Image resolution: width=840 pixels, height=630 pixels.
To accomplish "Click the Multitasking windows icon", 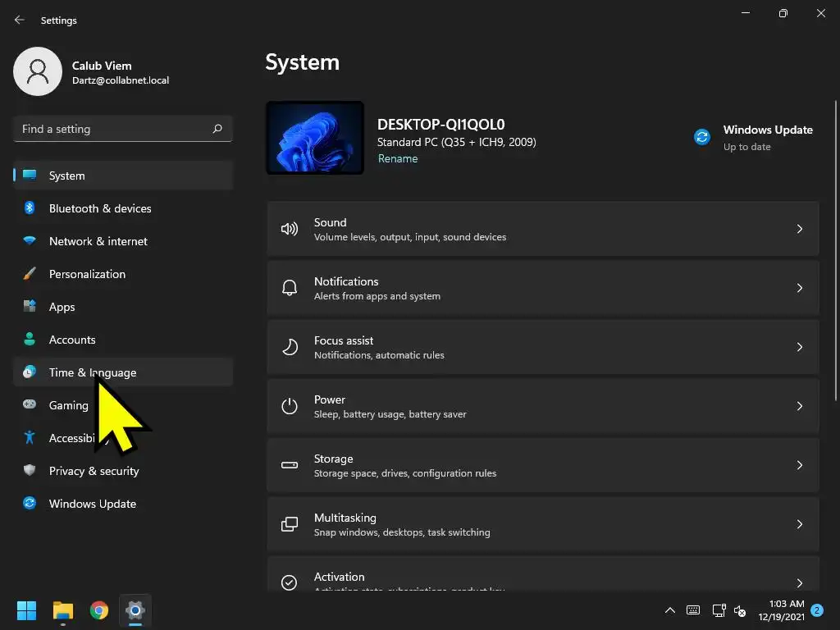I will (x=290, y=524).
